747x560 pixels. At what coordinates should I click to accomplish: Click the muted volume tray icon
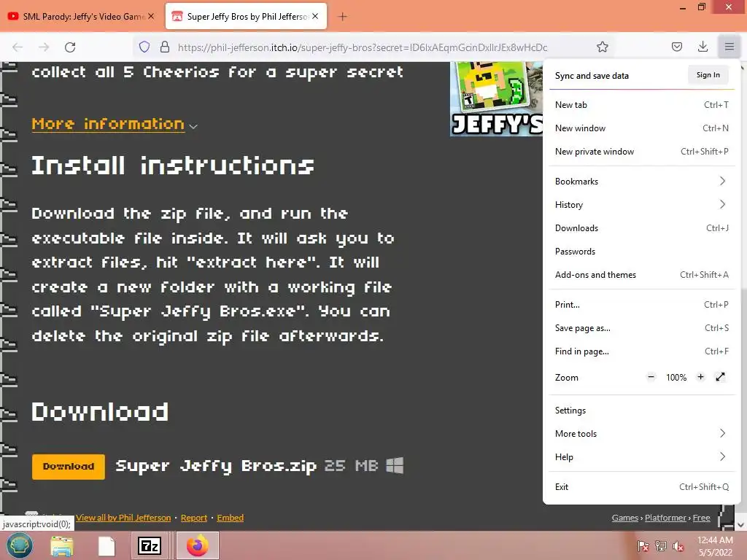[678, 546]
